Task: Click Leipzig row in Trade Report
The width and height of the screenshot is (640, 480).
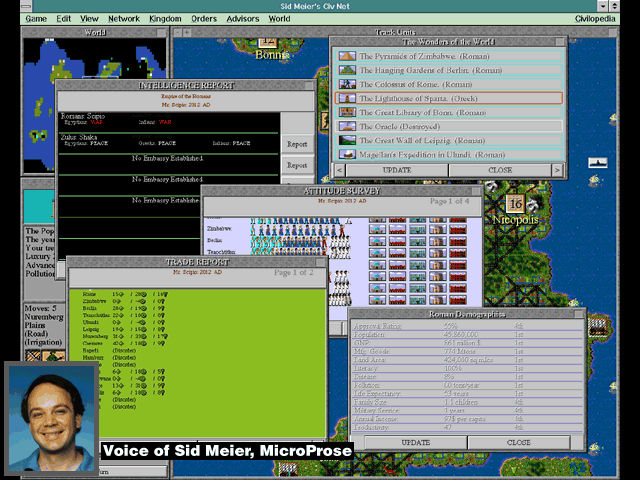Action: pos(124,329)
